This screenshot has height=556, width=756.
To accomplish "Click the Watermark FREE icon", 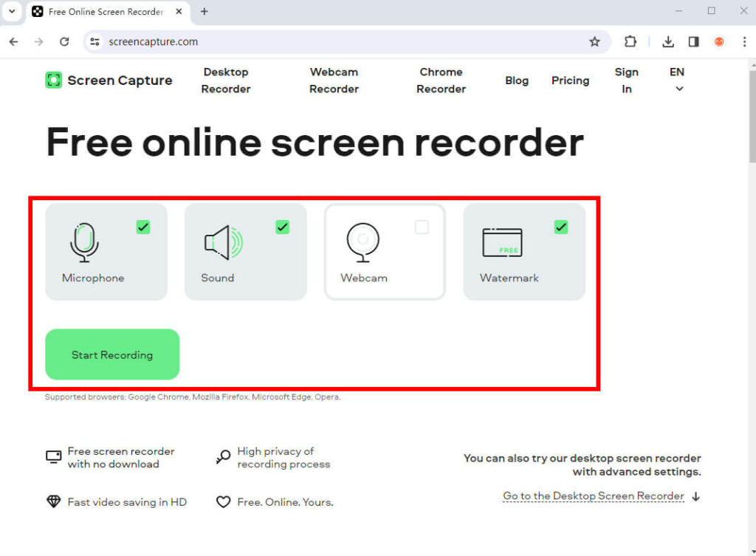I will point(503,242).
